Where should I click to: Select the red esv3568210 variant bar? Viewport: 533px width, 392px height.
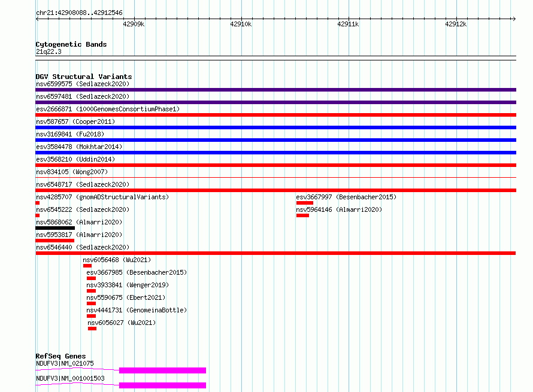(x=275, y=165)
